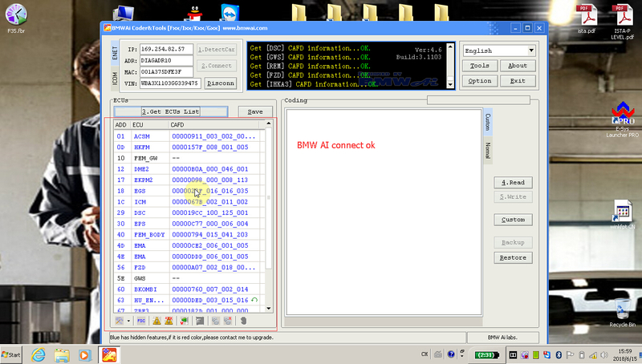
Task: Select the BKOMBI ECU row
Action: click(x=189, y=289)
